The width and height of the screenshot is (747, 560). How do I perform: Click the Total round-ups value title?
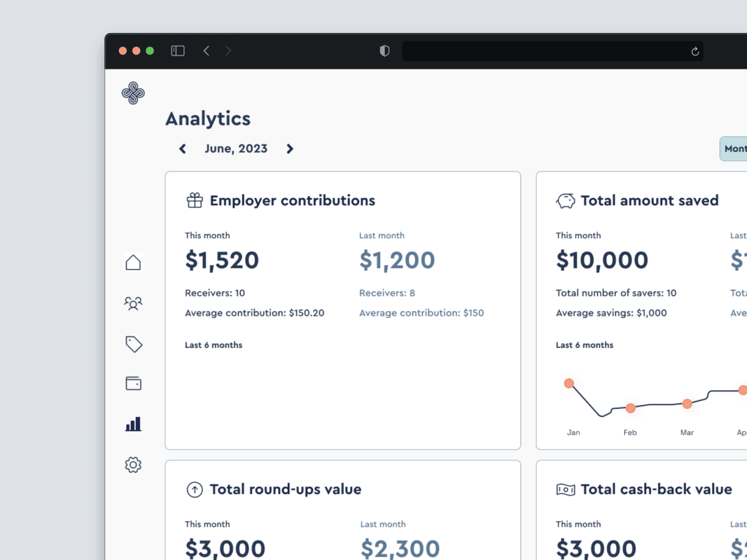(286, 490)
